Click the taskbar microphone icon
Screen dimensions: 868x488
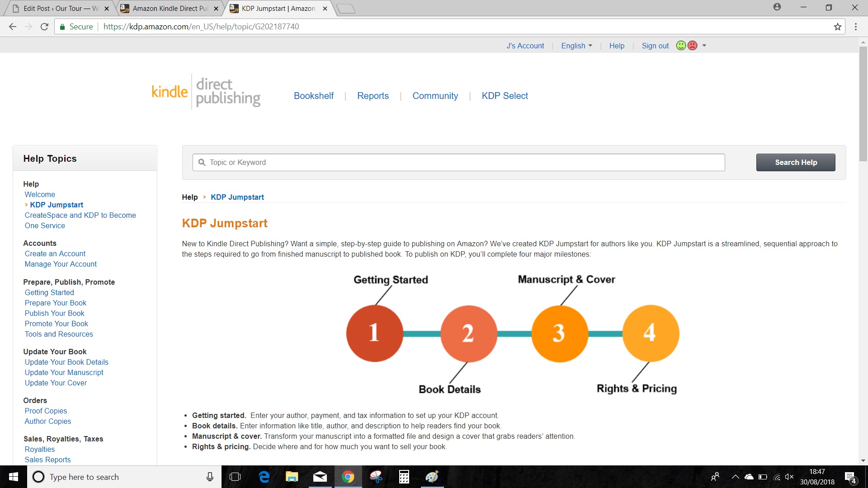tap(210, 477)
